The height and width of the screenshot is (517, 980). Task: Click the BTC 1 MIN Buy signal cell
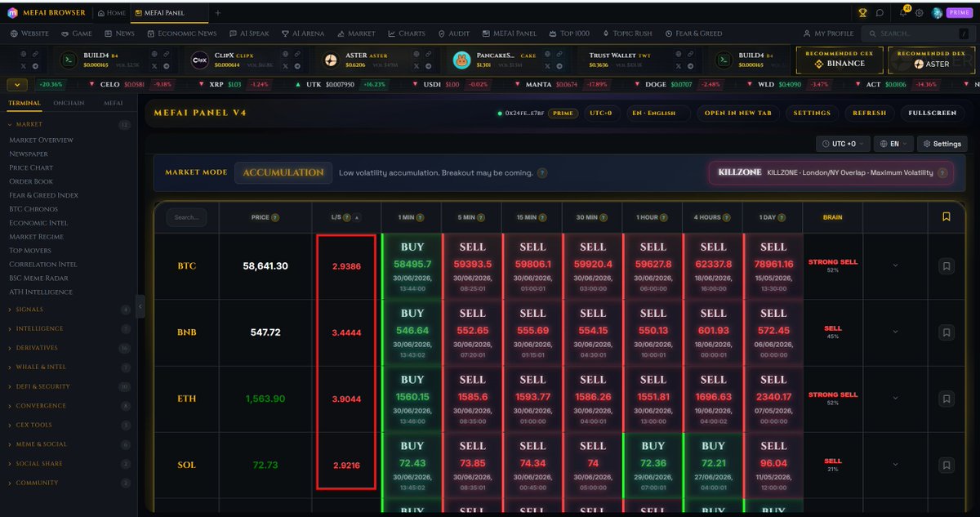[412, 265]
